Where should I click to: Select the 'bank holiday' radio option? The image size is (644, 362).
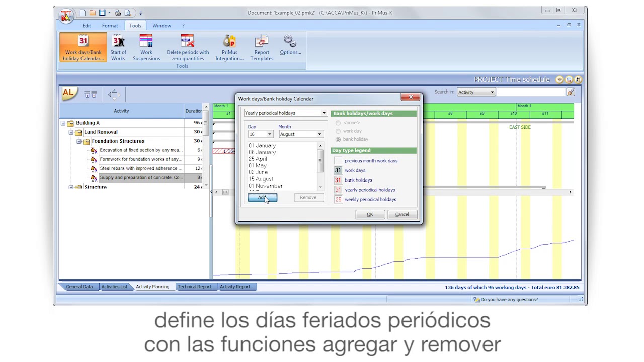pyautogui.click(x=338, y=139)
